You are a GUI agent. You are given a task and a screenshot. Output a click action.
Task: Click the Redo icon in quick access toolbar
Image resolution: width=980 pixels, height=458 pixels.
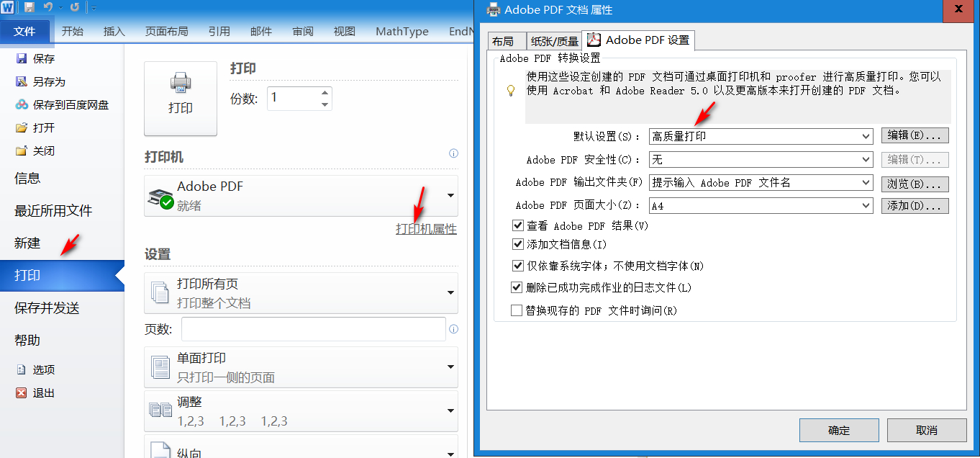pos(75,7)
